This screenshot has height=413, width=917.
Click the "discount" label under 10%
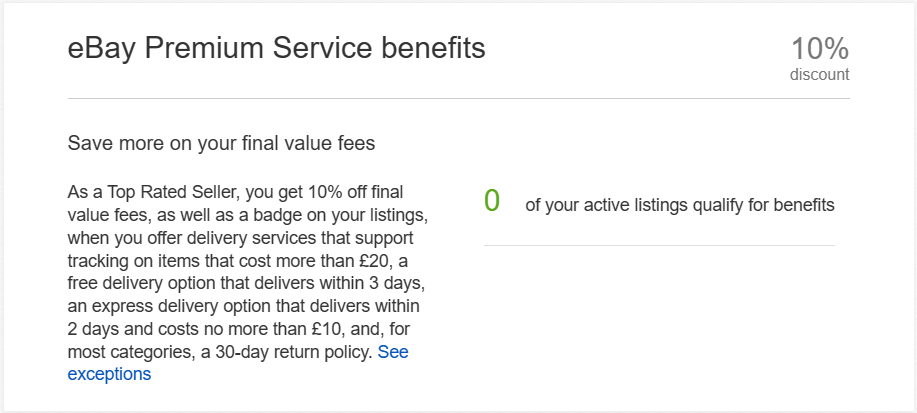(x=819, y=74)
